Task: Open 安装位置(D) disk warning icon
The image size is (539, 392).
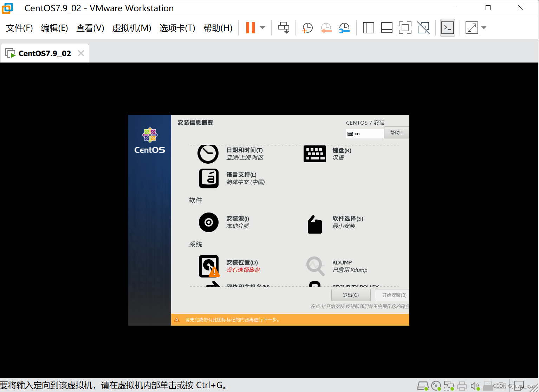Action: coord(209,266)
